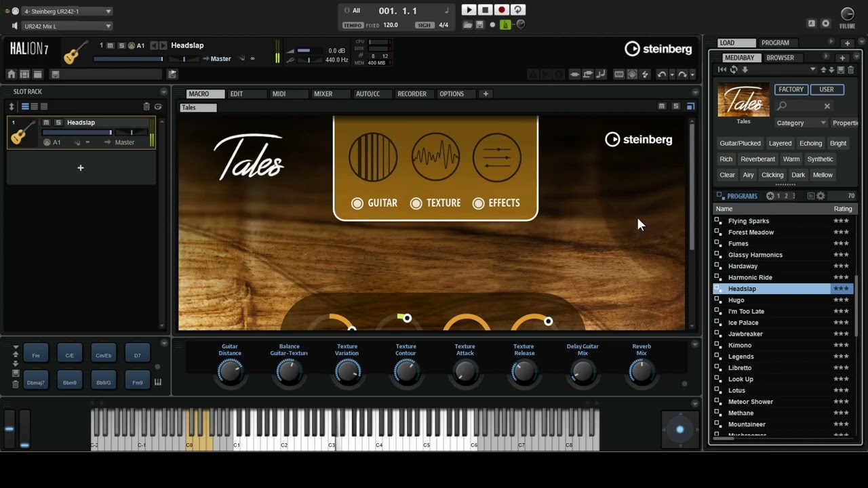Load the previous program with the left arrow
868x488 pixels.
point(154,45)
